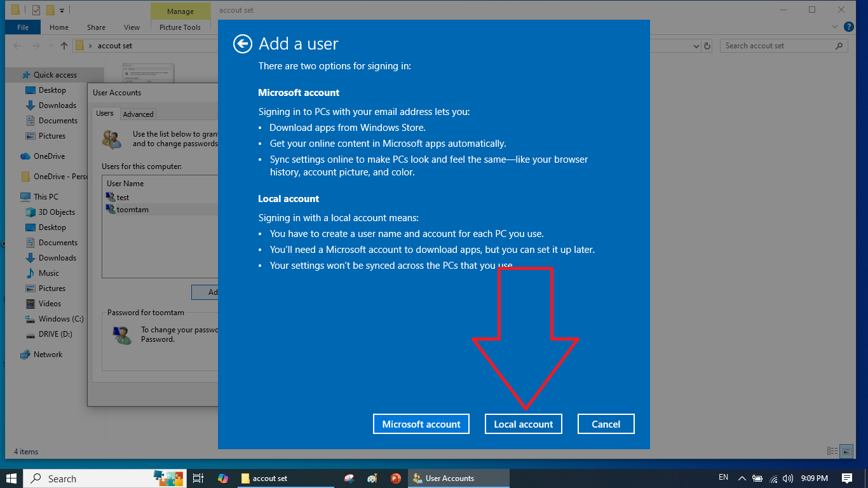Viewport: 868px width, 488px height.
Task: Select This PC in the navigation pane
Action: [x=46, y=197]
